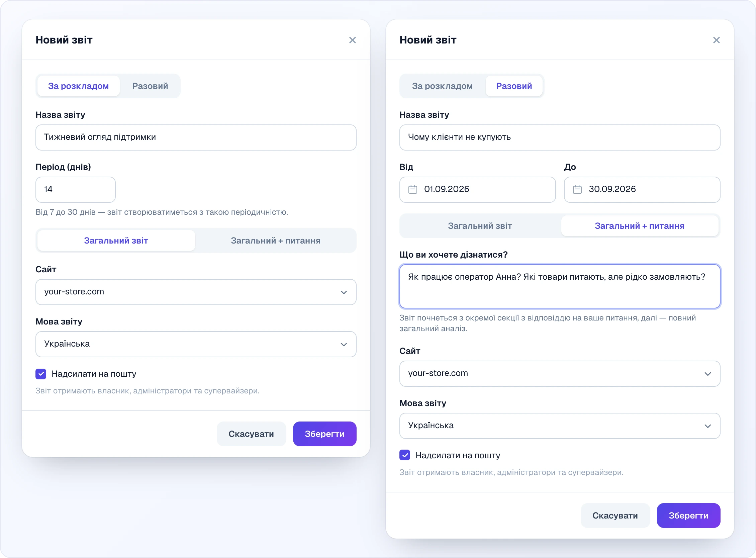Screen dimensions: 756x558
Task: Close the left Новий звіт dialog
Action: pyautogui.click(x=352, y=40)
